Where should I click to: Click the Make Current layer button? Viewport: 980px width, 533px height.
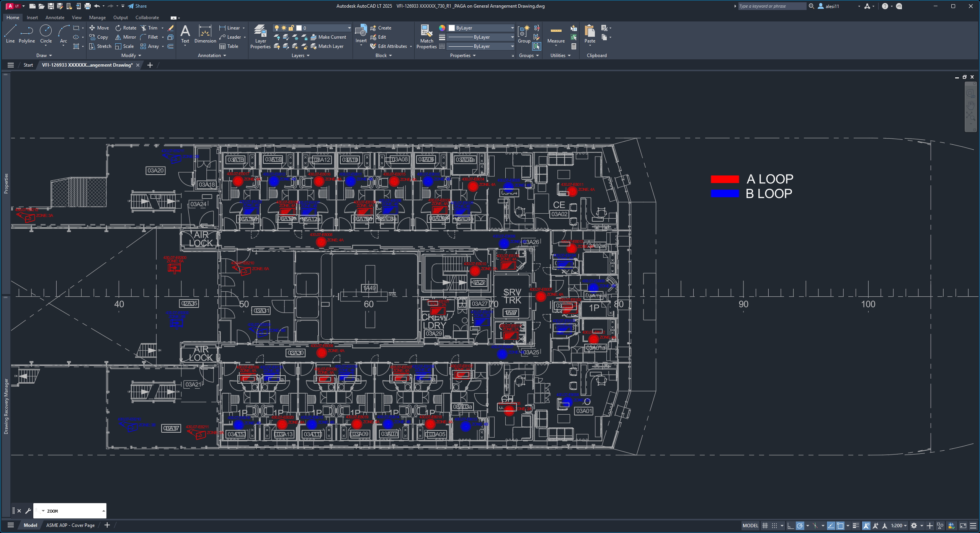tap(328, 37)
